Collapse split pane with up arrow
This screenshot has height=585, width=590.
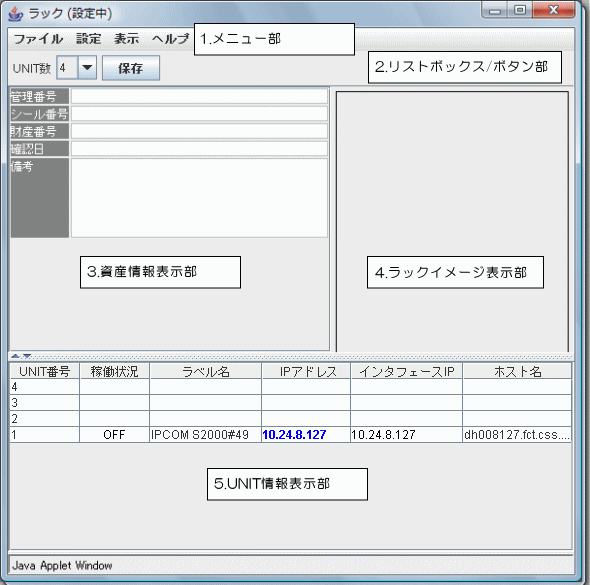pos(15,356)
